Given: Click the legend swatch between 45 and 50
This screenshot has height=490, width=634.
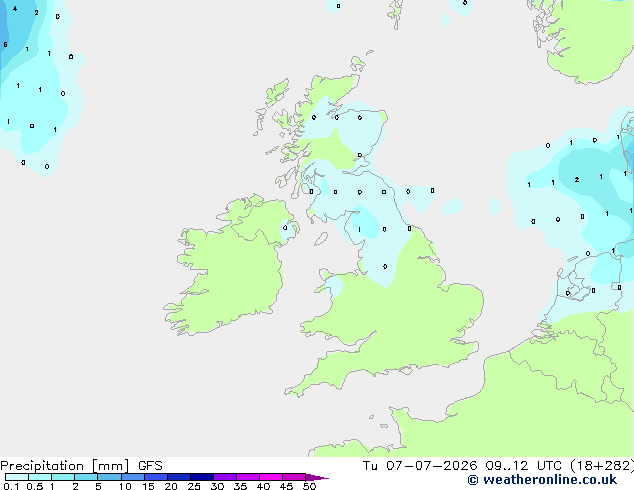Looking at the screenshot, I should (294, 477).
